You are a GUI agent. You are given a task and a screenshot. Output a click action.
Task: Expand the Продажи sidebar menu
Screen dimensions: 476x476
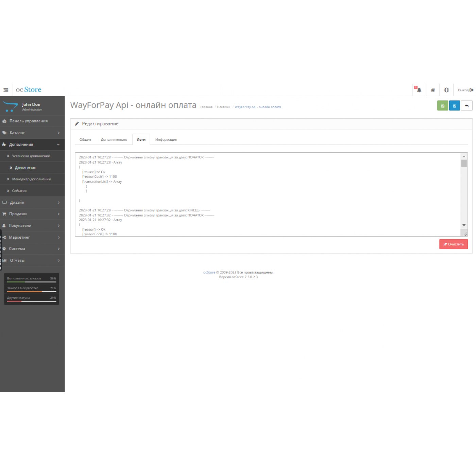click(32, 214)
